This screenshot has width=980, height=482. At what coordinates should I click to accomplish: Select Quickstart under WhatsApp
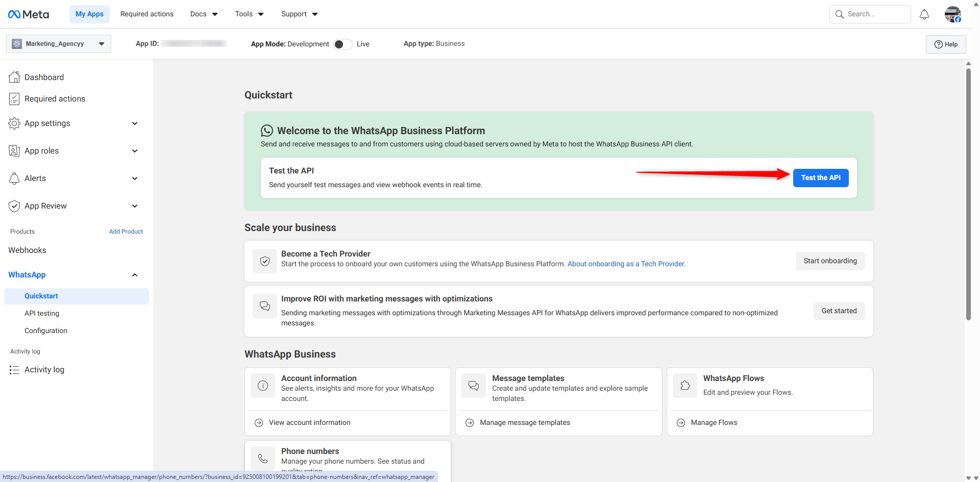[77, 296]
